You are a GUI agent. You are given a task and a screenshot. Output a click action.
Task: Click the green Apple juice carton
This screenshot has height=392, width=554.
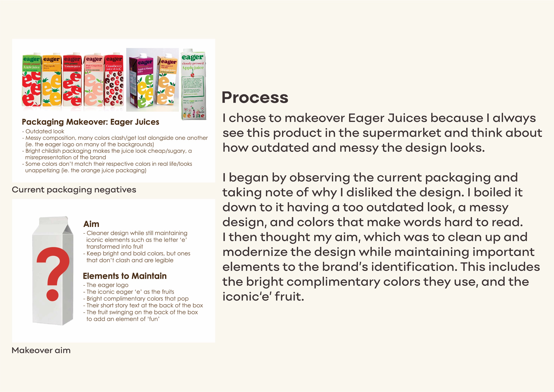tap(31, 81)
